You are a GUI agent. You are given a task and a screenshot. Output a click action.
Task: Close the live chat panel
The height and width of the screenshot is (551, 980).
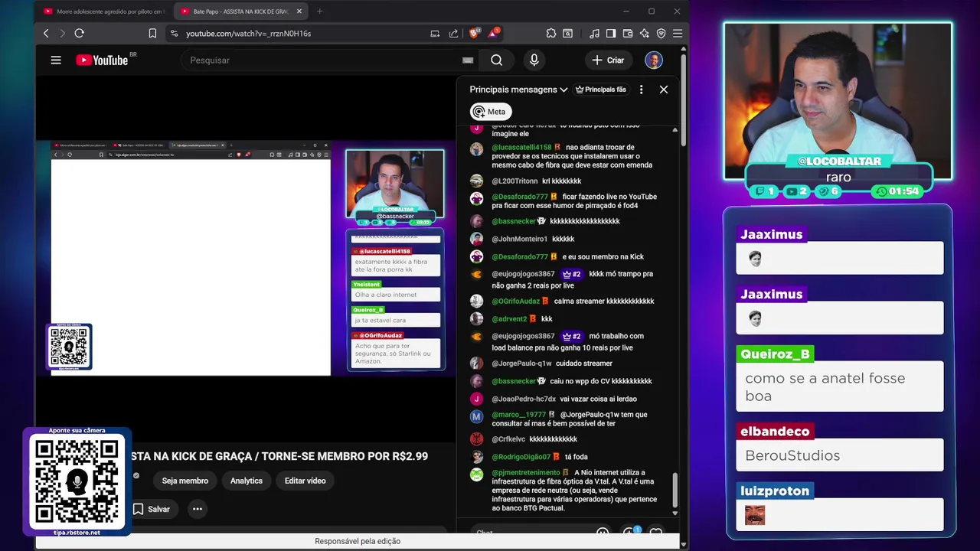click(664, 90)
